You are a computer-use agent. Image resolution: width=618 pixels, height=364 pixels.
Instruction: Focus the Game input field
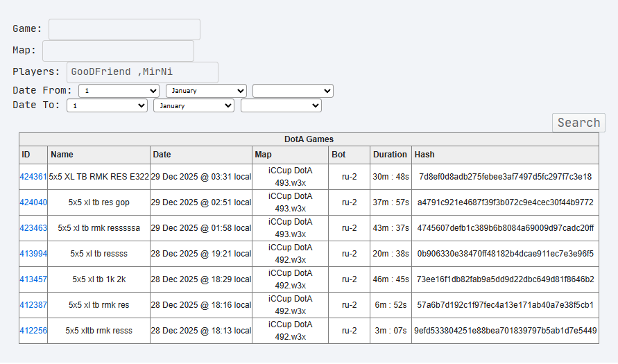click(x=125, y=30)
